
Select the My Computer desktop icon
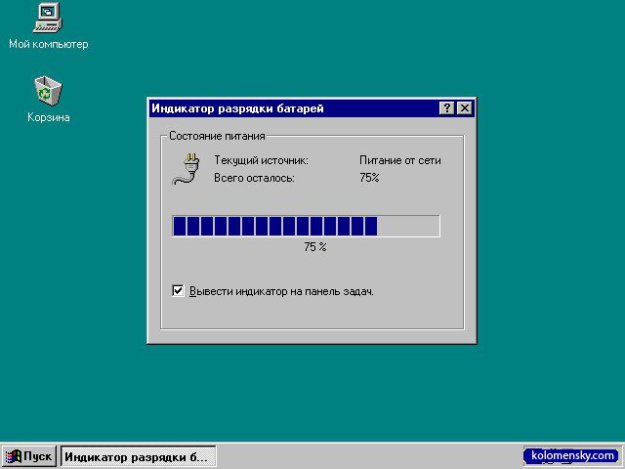point(46,17)
